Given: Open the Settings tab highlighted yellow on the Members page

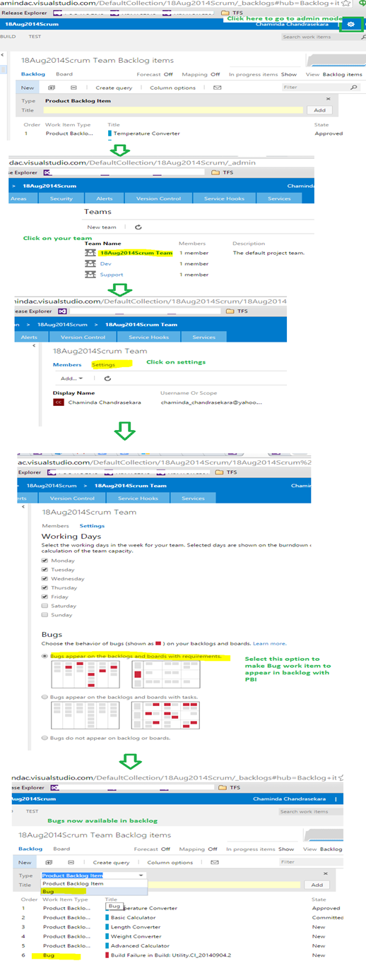Looking at the screenshot, I should click(104, 365).
